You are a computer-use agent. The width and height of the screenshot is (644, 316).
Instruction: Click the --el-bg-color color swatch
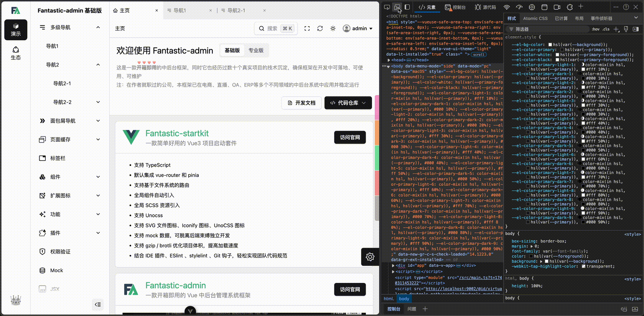click(550, 45)
